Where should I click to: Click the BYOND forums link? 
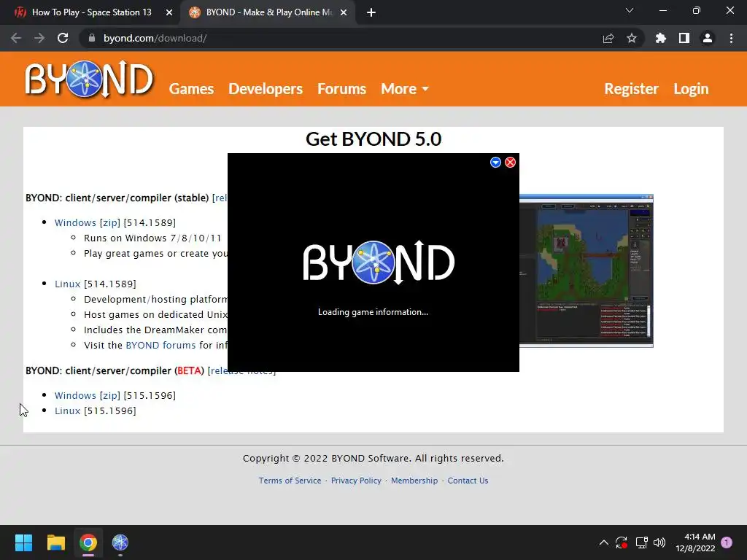pos(160,345)
